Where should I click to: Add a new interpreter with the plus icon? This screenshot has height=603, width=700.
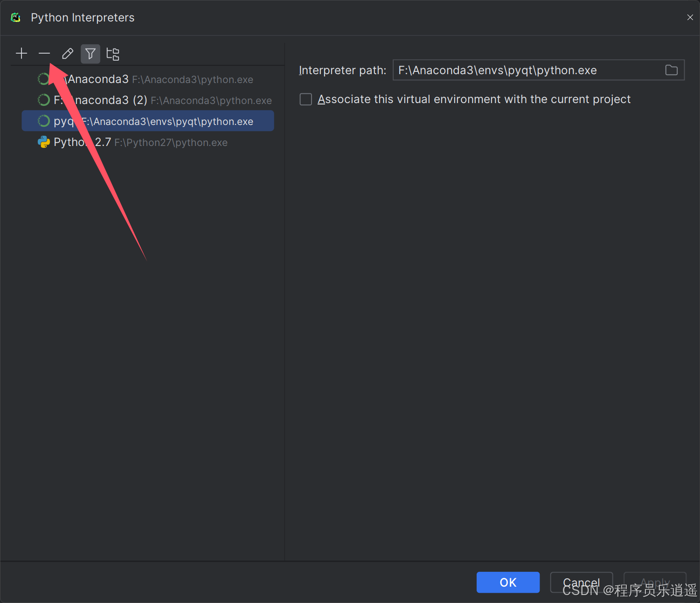tap(21, 54)
